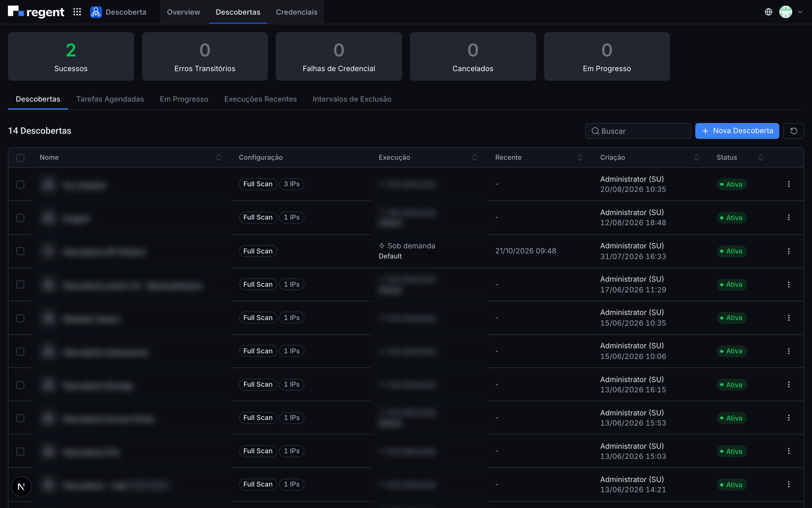Check the Sob demanda row checkbox

pyautogui.click(x=21, y=251)
